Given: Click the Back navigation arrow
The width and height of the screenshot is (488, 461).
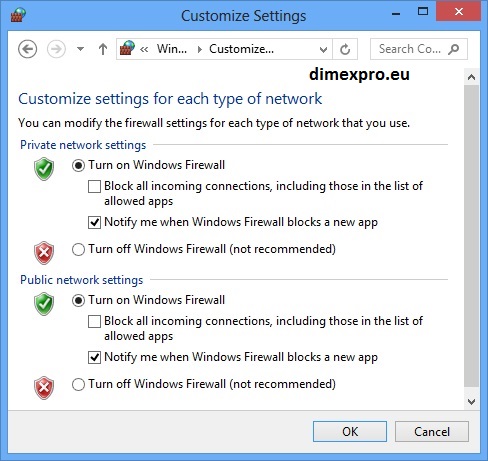Looking at the screenshot, I should click(x=27, y=49).
